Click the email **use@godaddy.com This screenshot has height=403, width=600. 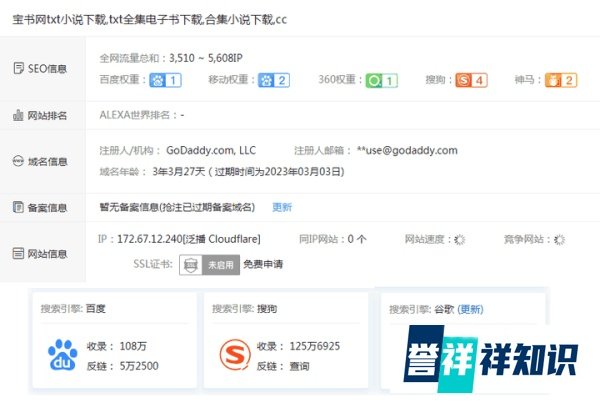[x=407, y=150]
